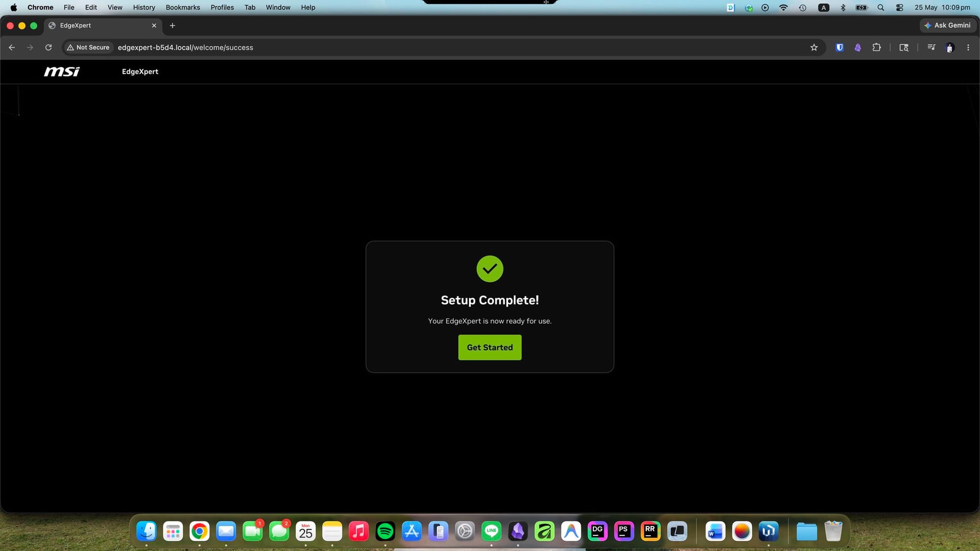Open the EdgeXpert header link
Screen dimensions: 980x551
pos(140,72)
